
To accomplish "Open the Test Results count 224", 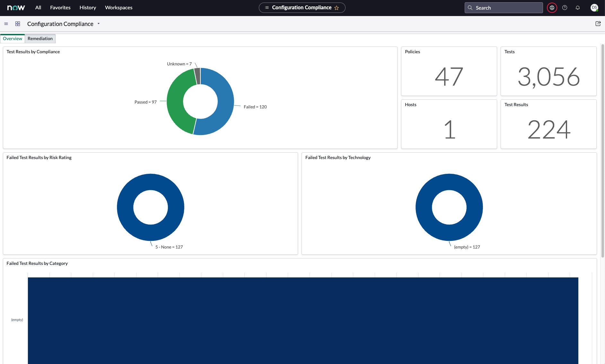I will tap(548, 130).
